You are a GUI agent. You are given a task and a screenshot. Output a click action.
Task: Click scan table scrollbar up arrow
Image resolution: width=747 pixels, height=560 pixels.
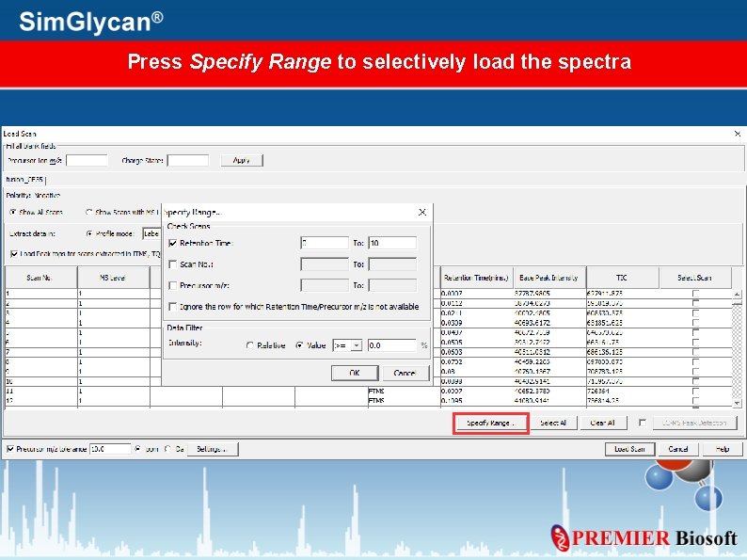[x=738, y=294]
